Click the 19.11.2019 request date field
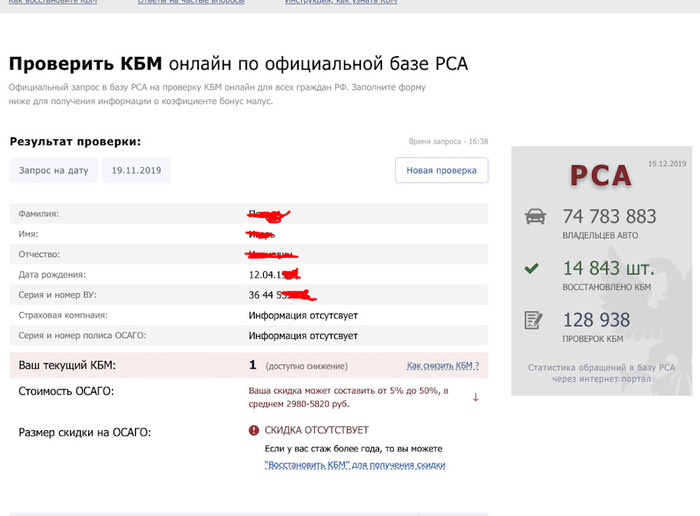The image size is (700, 516). pyautogui.click(x=136, y=171)
